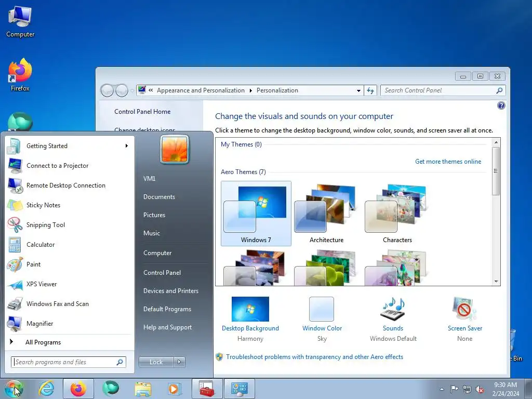Open Devices and Printers
Viewport: 532px width, 399px height.
tap(170, 291)
